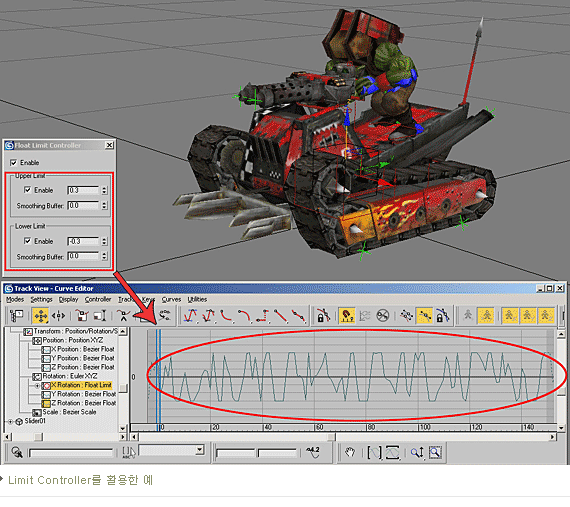Set tangents to Slow

244,315
